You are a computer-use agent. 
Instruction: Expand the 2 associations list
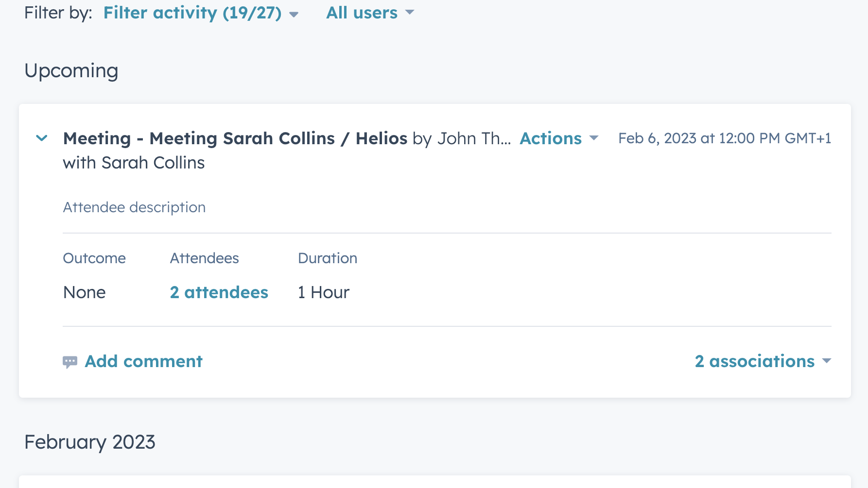(x=754, y=361)
